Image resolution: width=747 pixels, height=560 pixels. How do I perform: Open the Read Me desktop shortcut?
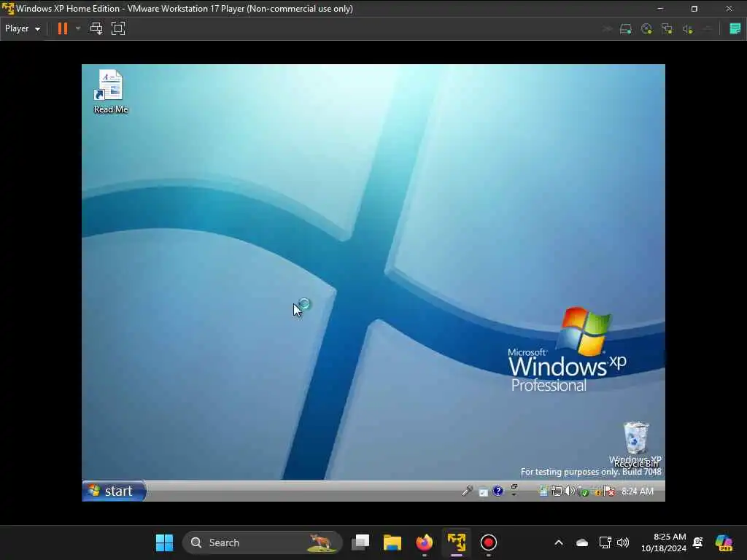(111, 91)
